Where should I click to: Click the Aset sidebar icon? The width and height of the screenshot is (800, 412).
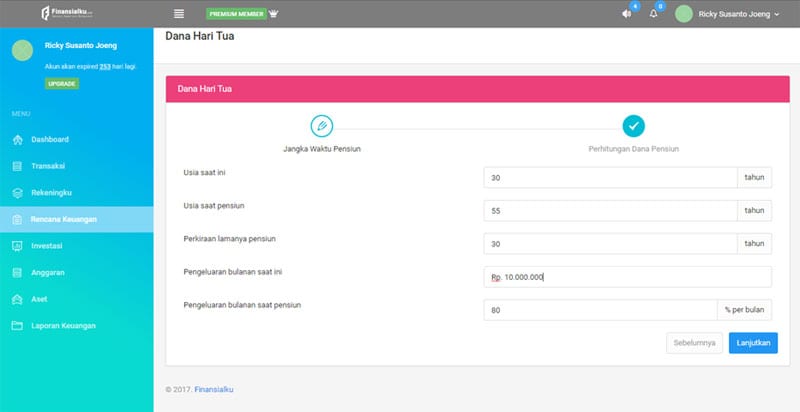[17, 299]
